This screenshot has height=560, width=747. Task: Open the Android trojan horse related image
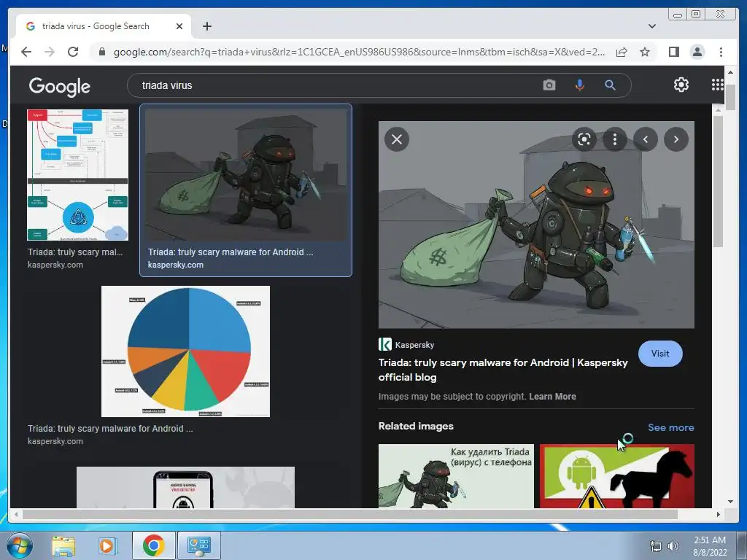(617, 476)
